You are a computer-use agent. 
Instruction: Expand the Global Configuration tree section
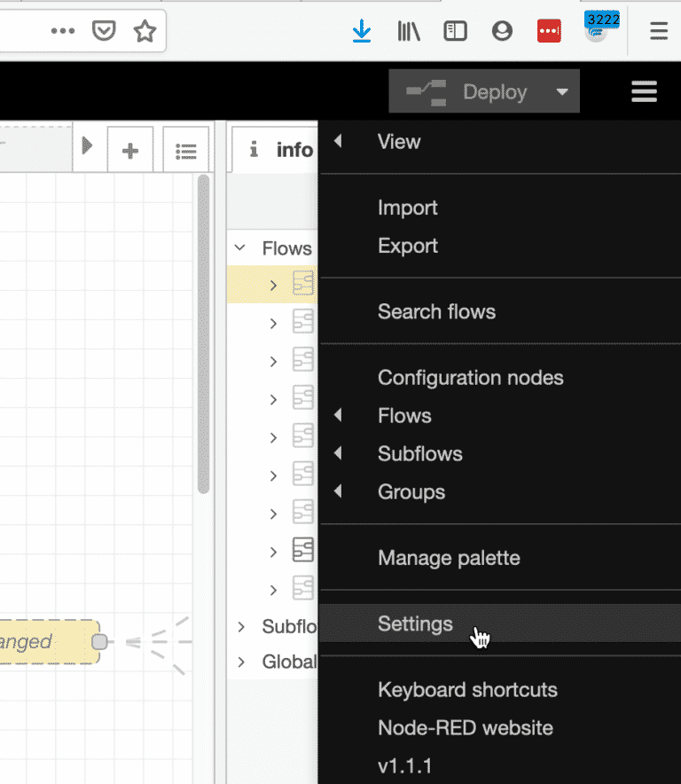coord(241,662)
